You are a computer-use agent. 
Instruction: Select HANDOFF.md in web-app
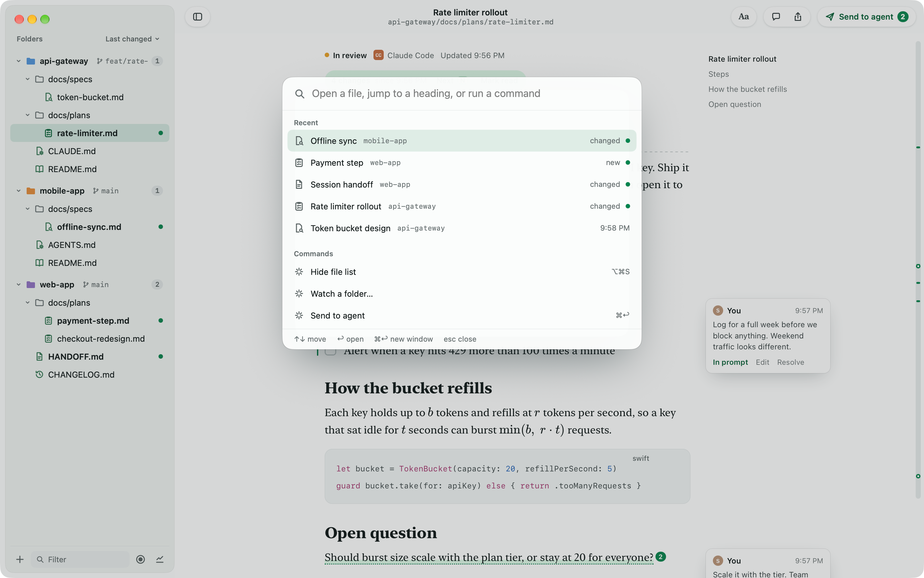coord(90,357)
